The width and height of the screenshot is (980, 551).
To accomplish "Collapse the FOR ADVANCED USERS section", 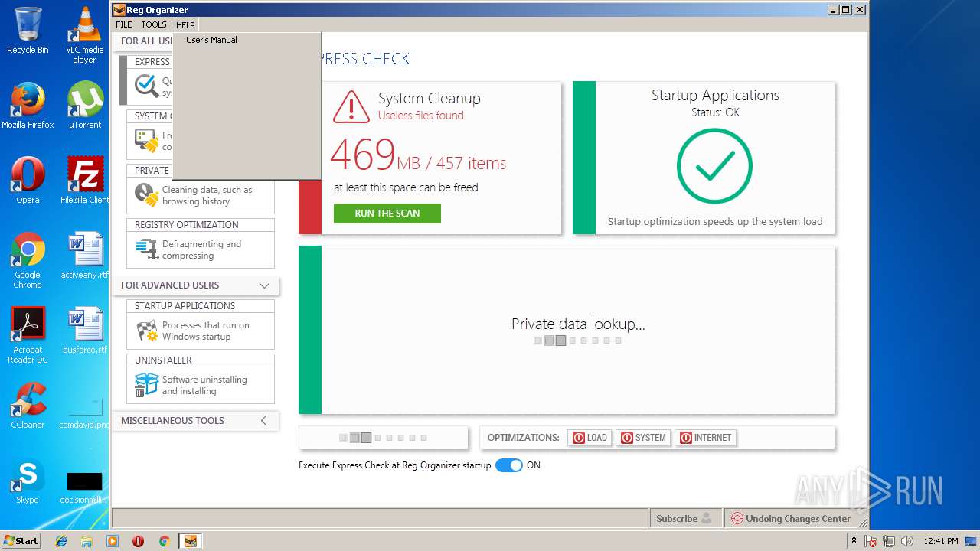I will coord(264,285).
